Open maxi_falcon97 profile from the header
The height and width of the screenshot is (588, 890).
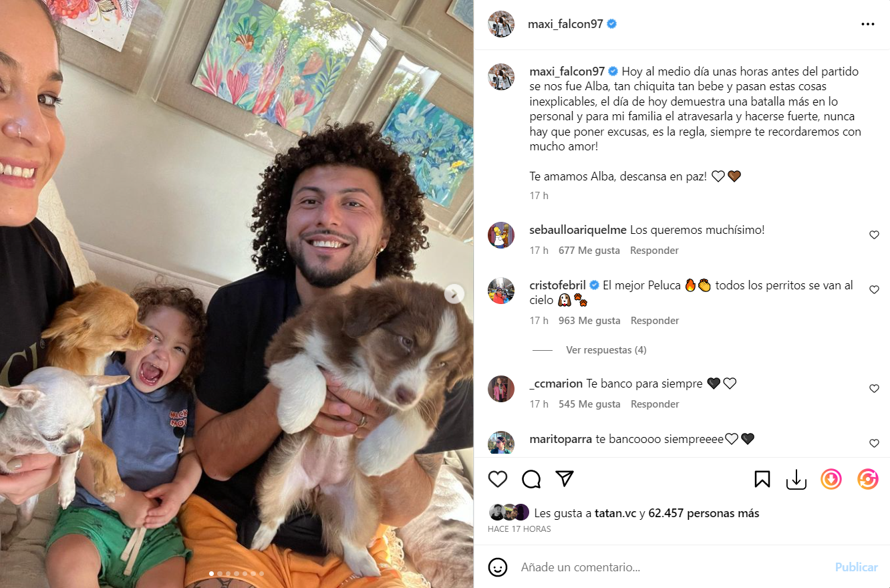[565, 24]
